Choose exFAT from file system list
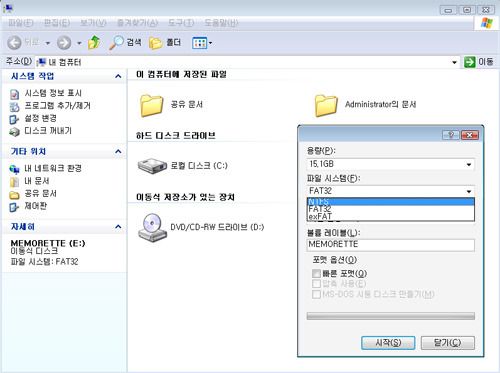 click(390, 216)
